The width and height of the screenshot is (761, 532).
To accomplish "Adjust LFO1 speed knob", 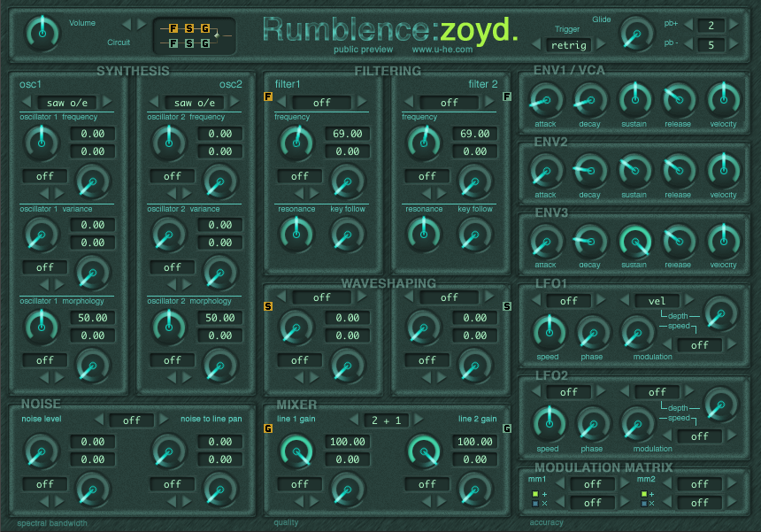I will 550,333.
